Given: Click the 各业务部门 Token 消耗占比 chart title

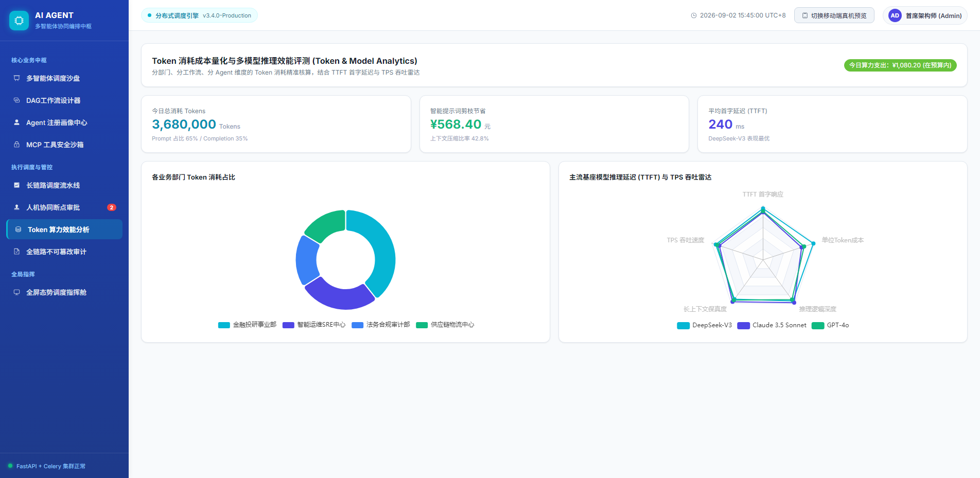Looking at the screenshot, I should point(194,177).
